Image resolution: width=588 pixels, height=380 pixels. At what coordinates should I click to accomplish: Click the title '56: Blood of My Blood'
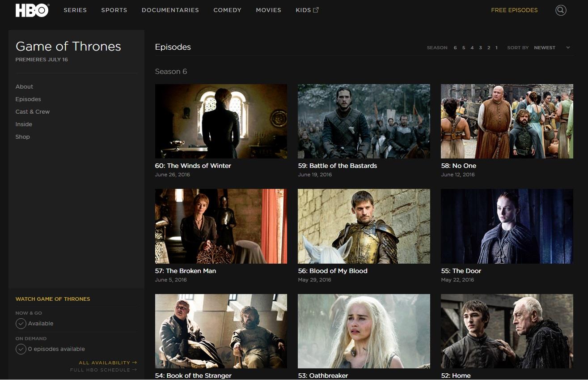pos(333,271)
